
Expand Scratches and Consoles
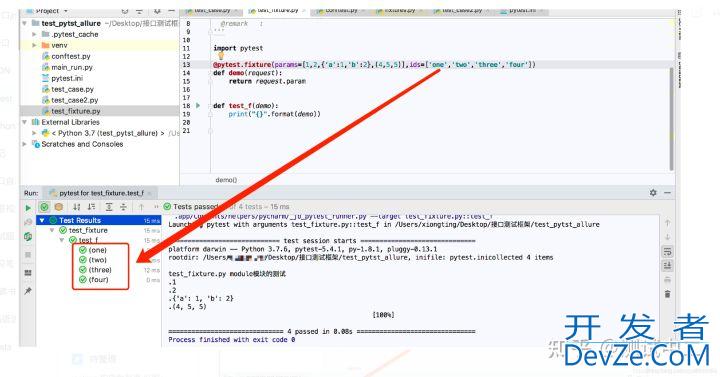(x=25, y=144)
